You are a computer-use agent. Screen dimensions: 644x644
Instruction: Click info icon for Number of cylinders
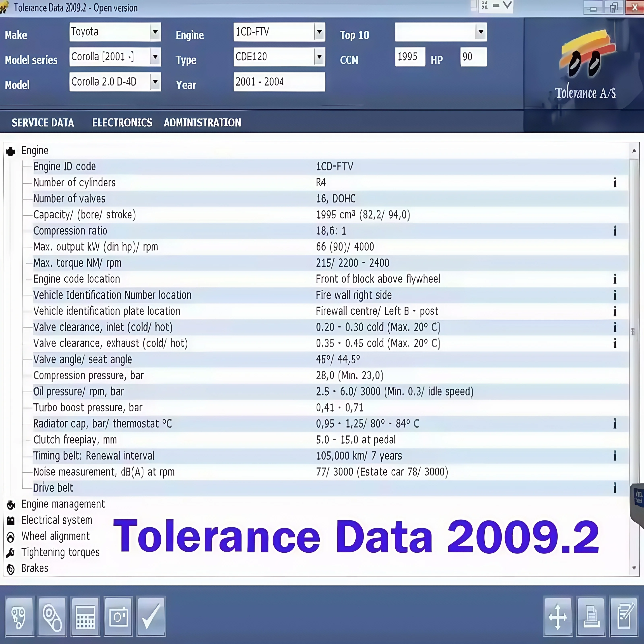tap(615, 182)
